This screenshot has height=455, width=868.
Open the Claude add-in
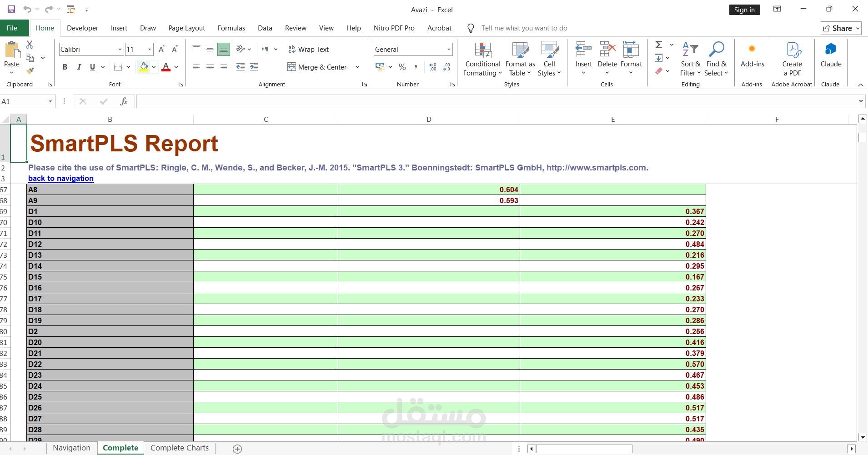click(831, 55)
